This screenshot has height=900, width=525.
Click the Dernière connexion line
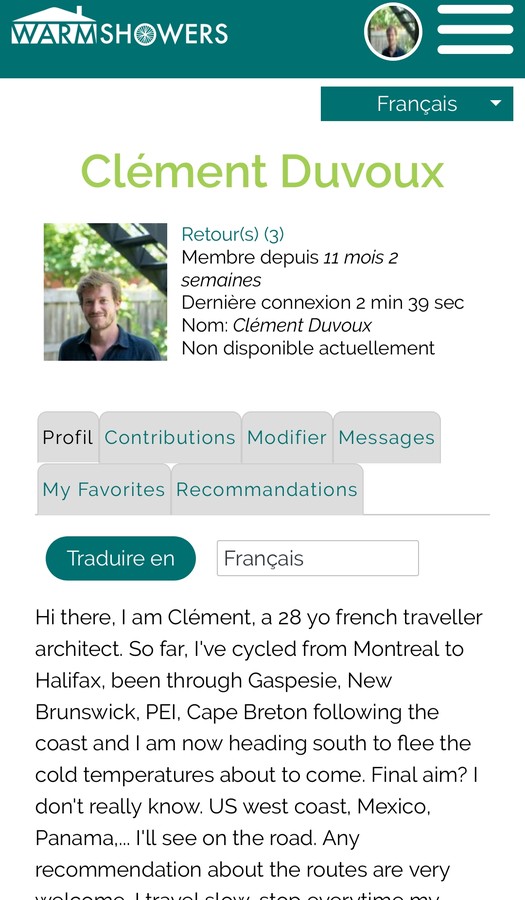[322, 302]
